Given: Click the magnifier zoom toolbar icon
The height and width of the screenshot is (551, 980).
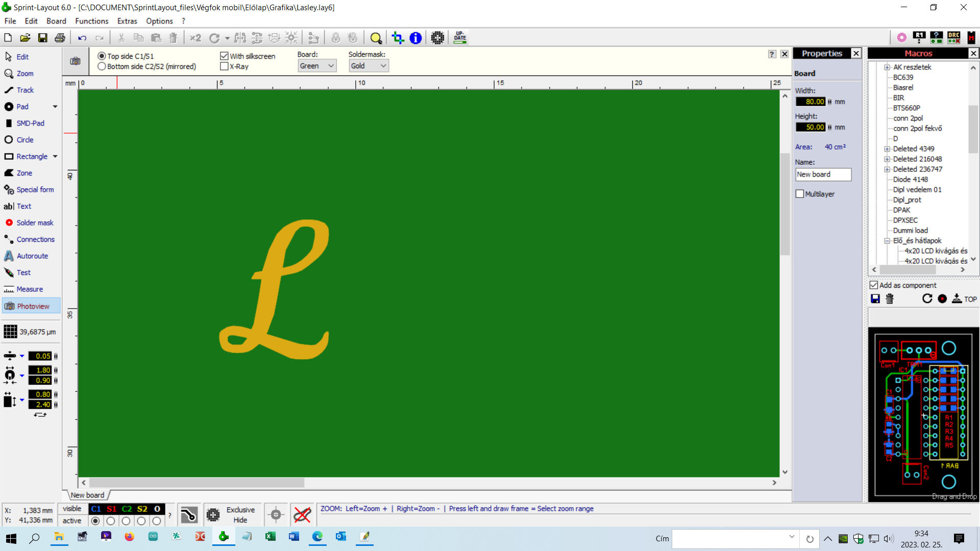Looking at the screenshot, I should pyautogui.click(x=376, y=38).
